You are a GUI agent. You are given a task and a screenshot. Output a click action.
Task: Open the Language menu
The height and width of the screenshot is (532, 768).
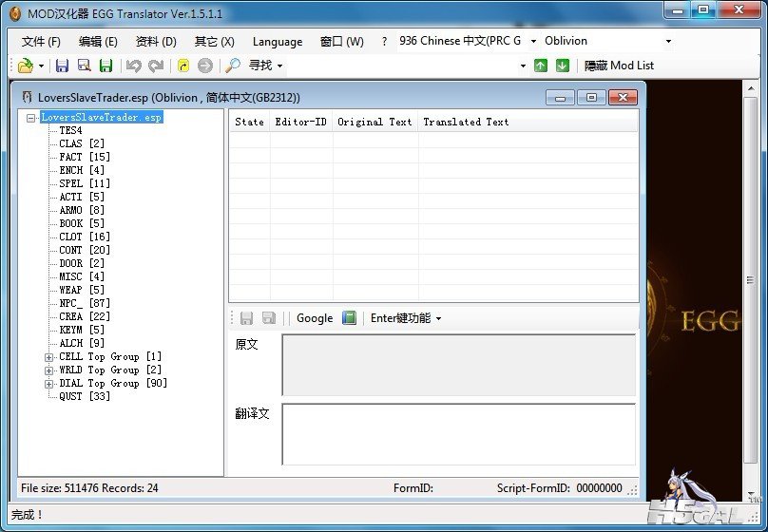coord(278,42)
